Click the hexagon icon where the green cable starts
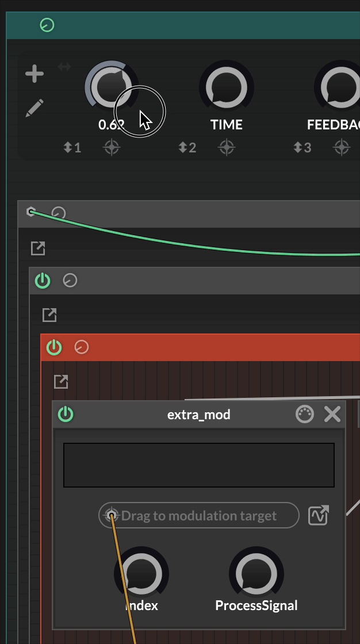This screenshot has width=360, height=644. click(32, 212)
